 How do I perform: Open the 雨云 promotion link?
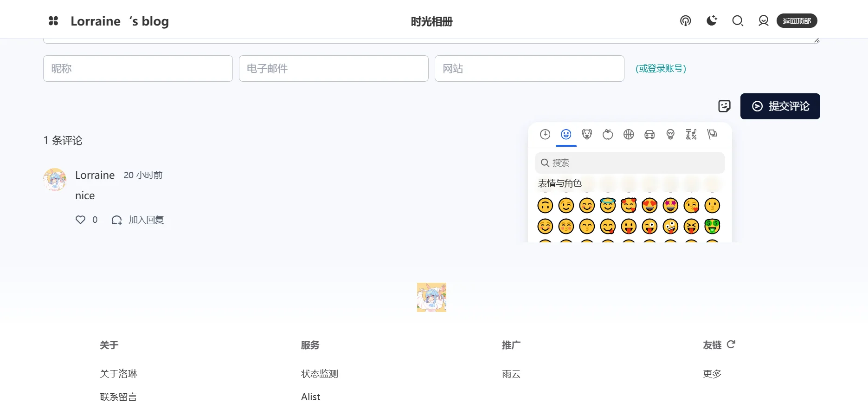coord(511,374)
